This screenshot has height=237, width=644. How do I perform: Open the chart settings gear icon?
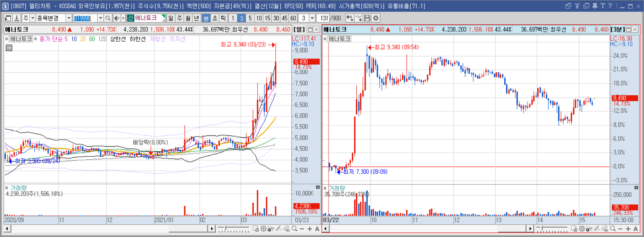click(376, 18)
